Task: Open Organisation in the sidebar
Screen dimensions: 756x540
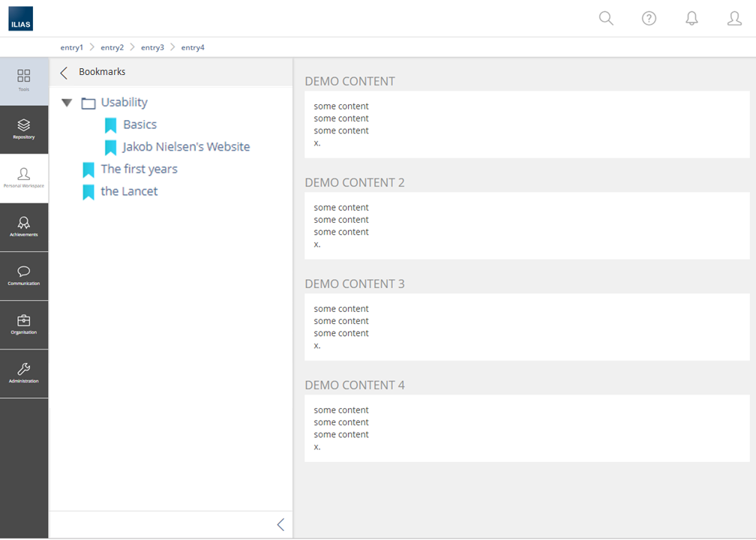Action: [24, 324]
